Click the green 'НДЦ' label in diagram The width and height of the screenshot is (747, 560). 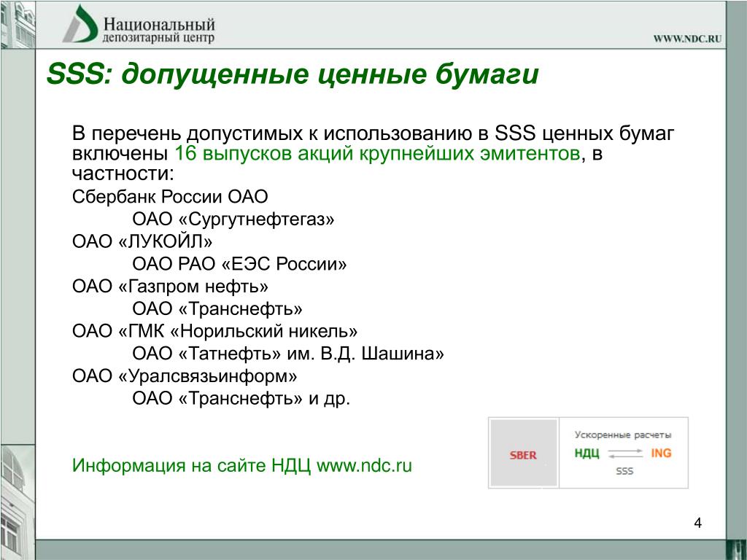[587, 453]
